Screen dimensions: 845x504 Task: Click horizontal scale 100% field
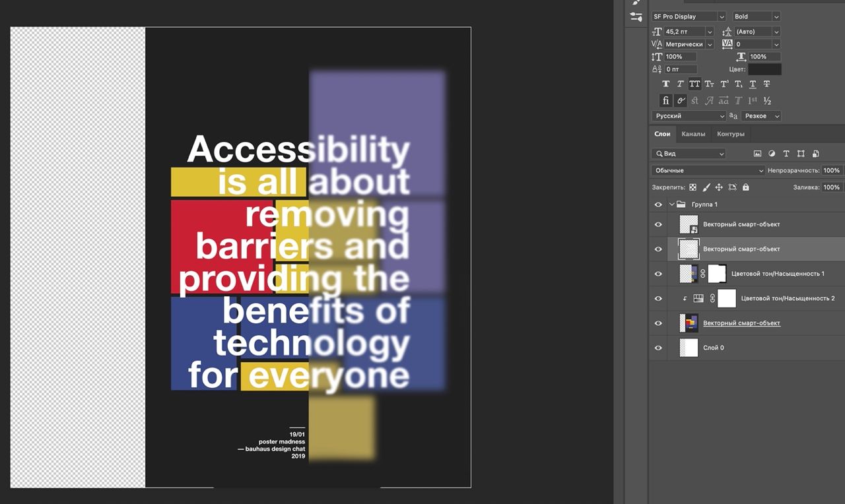(764, 57)
